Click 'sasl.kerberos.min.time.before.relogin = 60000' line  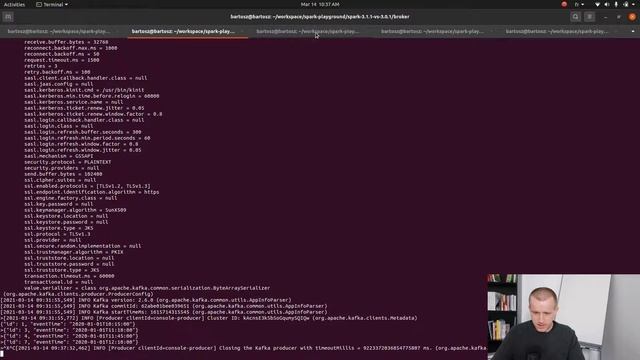point(92,96)
